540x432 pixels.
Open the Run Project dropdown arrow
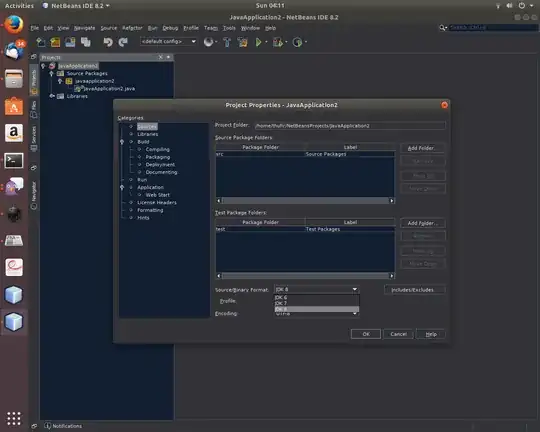pos(266,42)
